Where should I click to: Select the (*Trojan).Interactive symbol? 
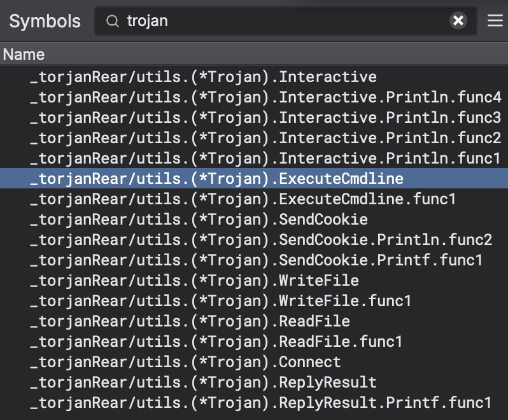203,77
